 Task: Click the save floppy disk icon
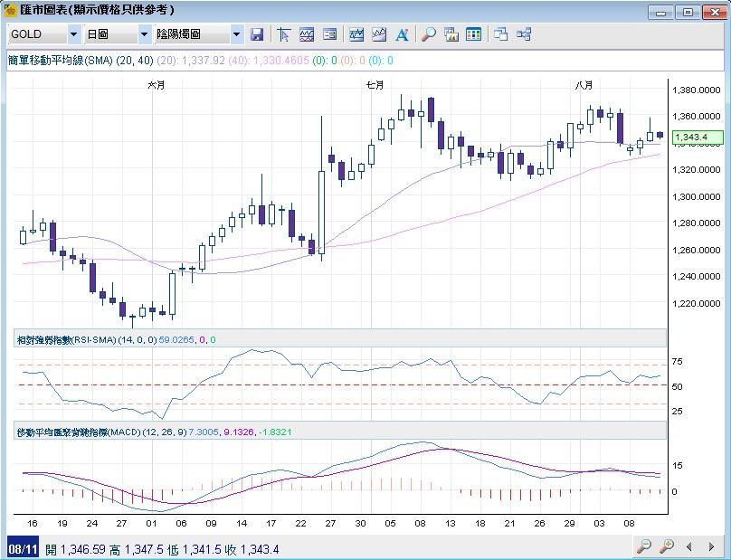click(257, 34)
